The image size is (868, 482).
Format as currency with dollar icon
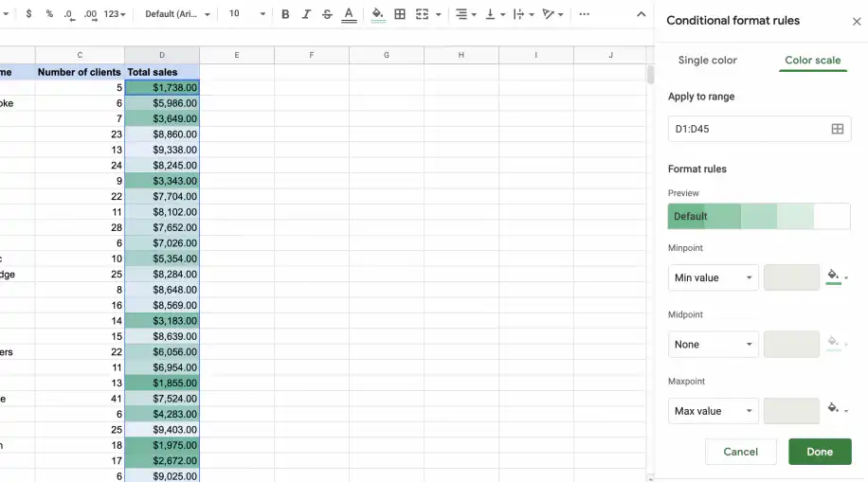[x=28, y=14]
